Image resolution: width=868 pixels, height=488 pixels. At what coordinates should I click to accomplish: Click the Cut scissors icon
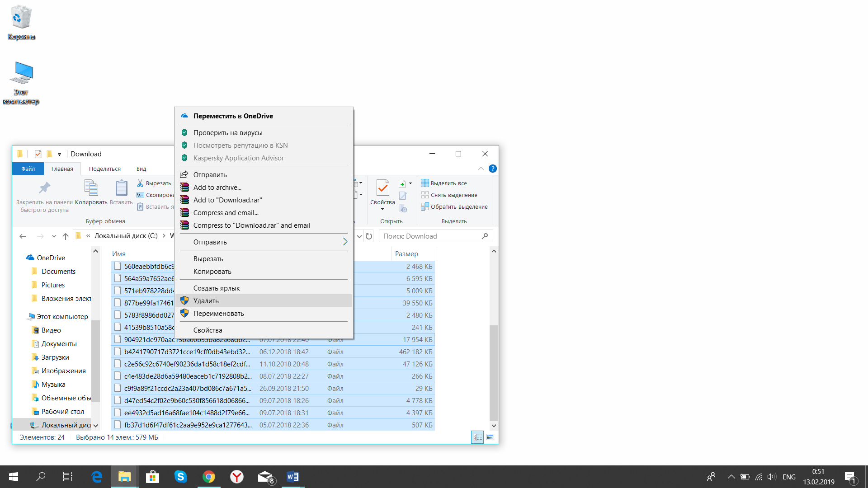coord(140,183)
